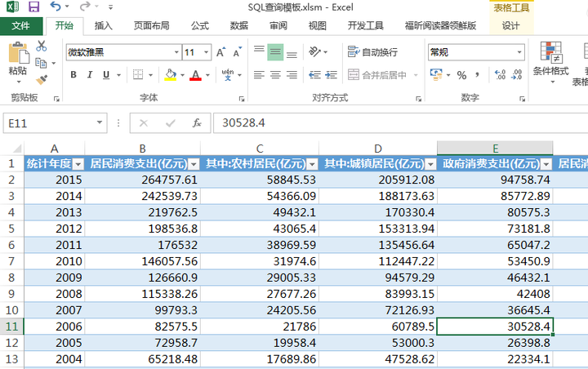
Task: Open the fill color dropdown arrow
Action: (x=183, y=75)
